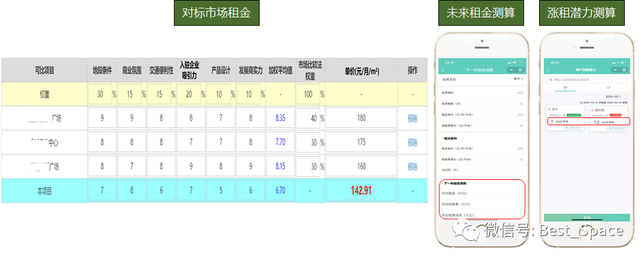The width and height of the screenshot is (644, 260).
Task: Click the 加权平均值 column header
Action: (281, 71)
